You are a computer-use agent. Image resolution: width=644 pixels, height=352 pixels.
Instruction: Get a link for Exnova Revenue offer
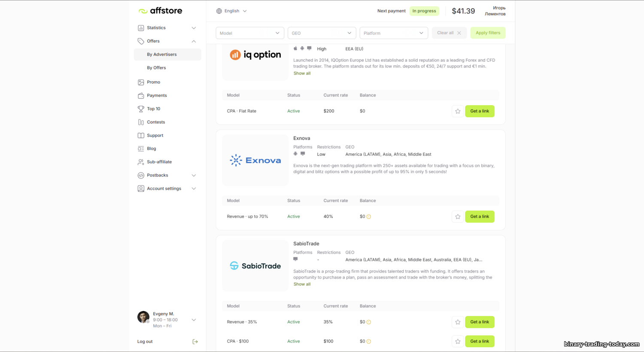(480, 217)
